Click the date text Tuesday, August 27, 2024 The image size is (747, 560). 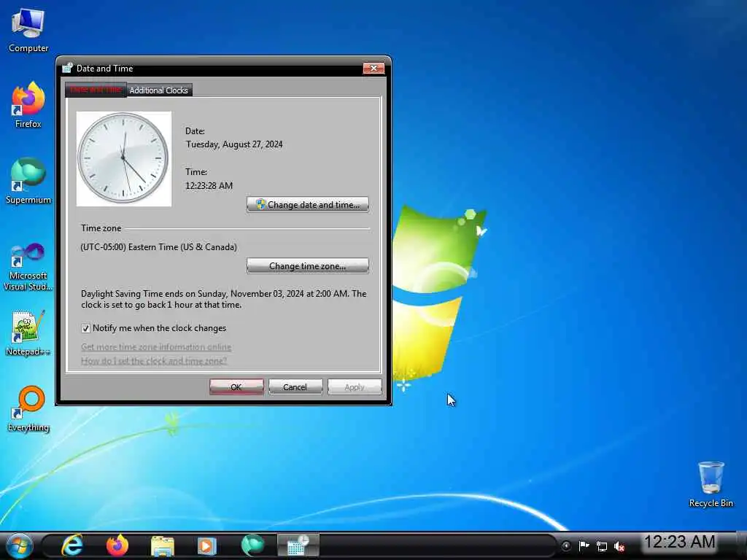click(234, 144)
